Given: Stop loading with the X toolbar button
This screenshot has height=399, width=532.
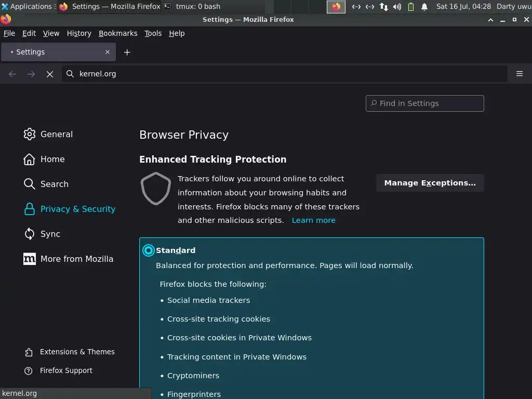Looking at the screenshot, I should pos(50,74).
